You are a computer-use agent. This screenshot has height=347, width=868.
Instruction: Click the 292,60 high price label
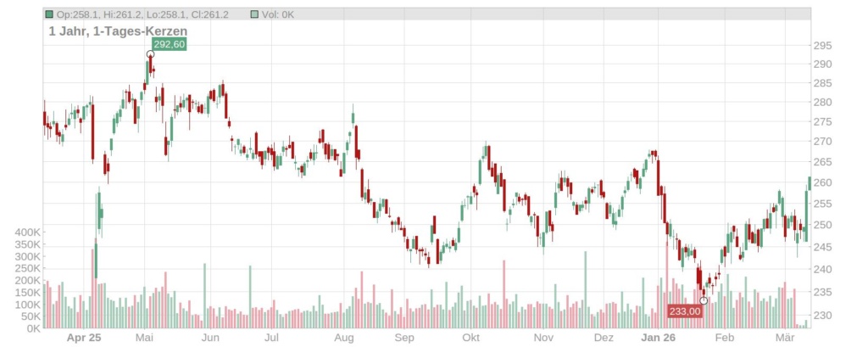(168, 44)
